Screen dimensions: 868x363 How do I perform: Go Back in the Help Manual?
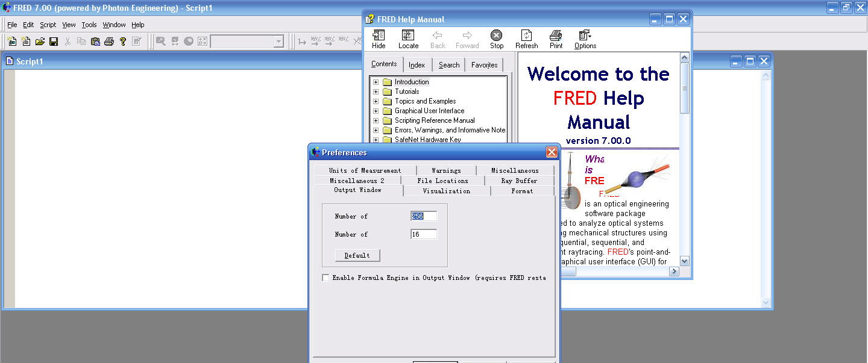coord(438,40)
